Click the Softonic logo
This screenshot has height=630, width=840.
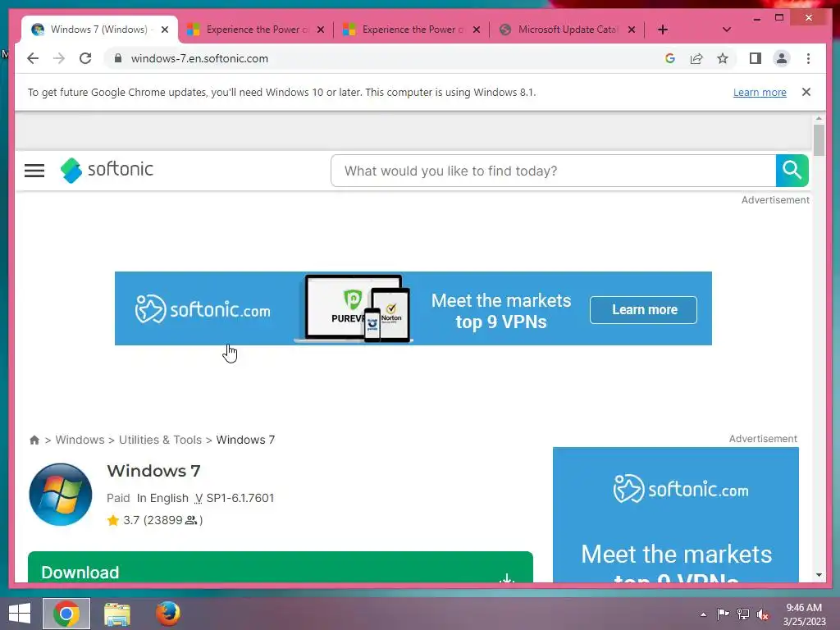coord(107,170)
